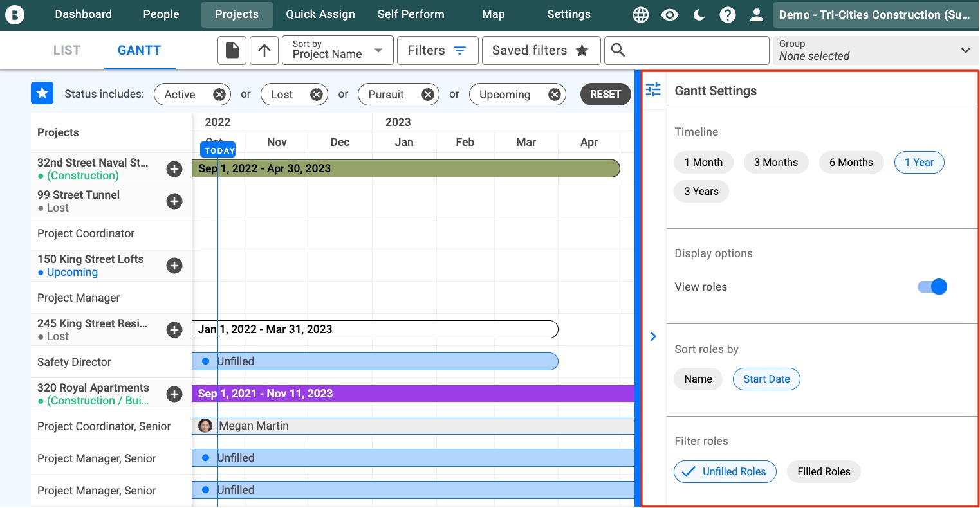The image size is (980, 508).
Task: Click the filter lines icon
Action: tap(459, 50)
